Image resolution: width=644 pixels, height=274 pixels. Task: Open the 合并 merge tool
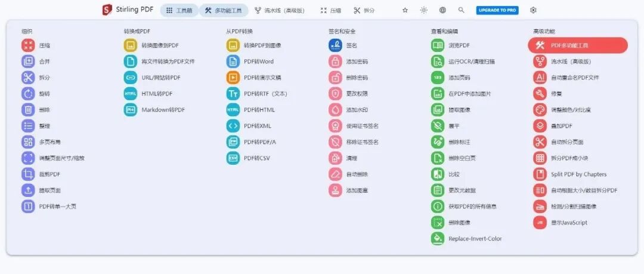coord(36,61)
